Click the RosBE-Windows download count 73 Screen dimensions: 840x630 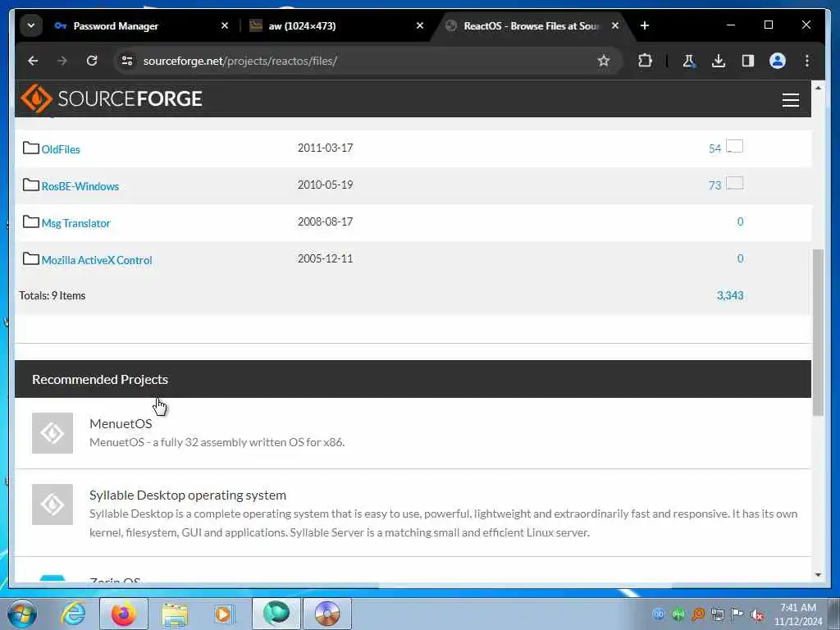click(x=714, y=185)
